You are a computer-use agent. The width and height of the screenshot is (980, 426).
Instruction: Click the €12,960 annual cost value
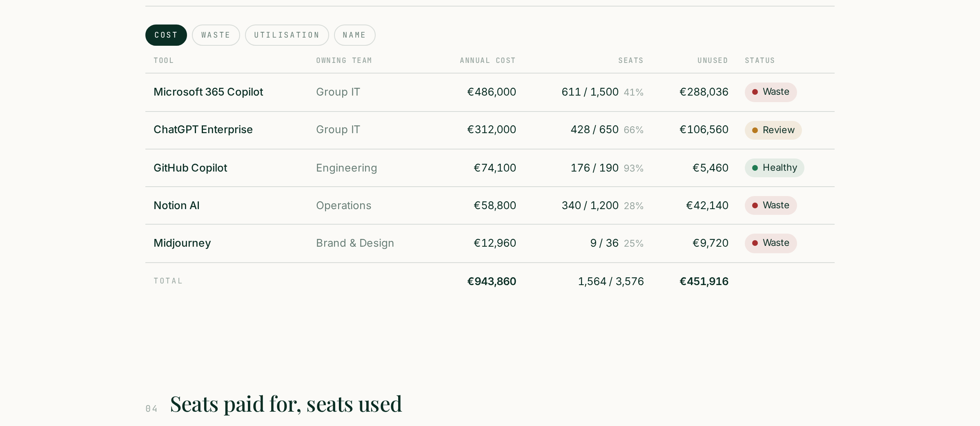(495, 243)
